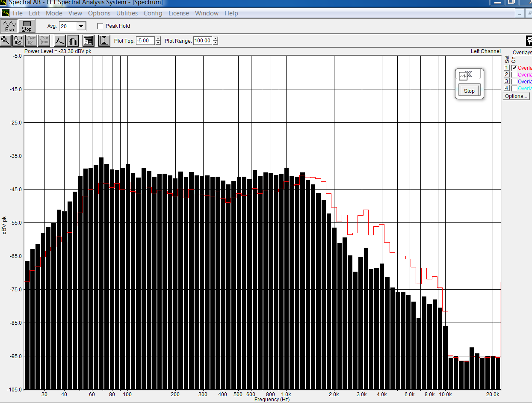
Task: Click Set overlay 2 button
Action: click(507, 75)
